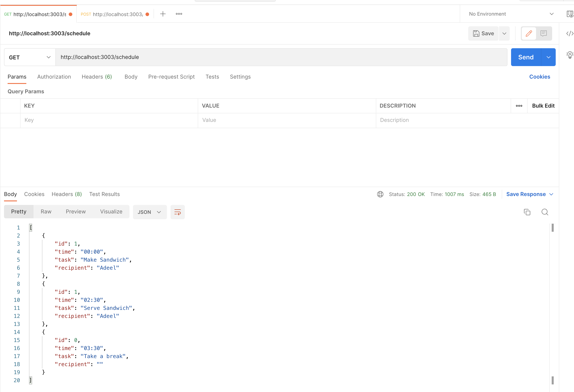Screen dimensions: 574x392
Task: Toggle Raw view of the response
Action: (46, 211)
